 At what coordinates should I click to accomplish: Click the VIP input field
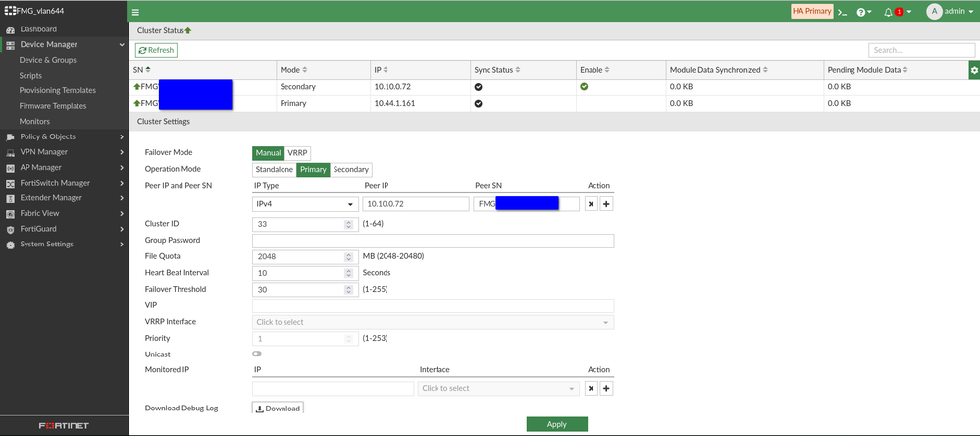(x=434, y=306)
